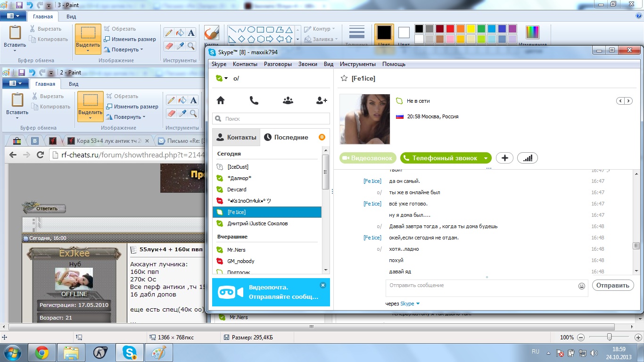The width and height of the screenshot is (644, 362).
Task: Select contact Дмитрий iJustice Соколов
Action: click(267, 223)
